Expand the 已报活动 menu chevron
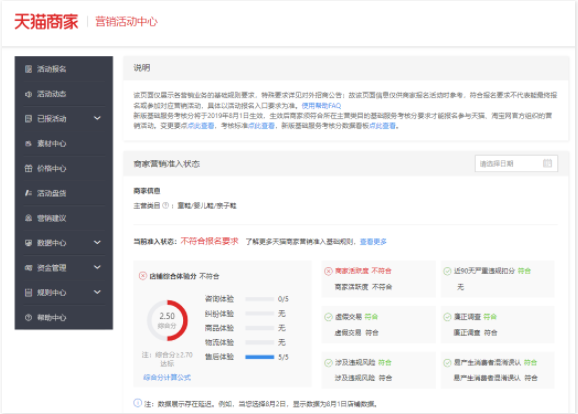578x414 pixels. (97, 118)
